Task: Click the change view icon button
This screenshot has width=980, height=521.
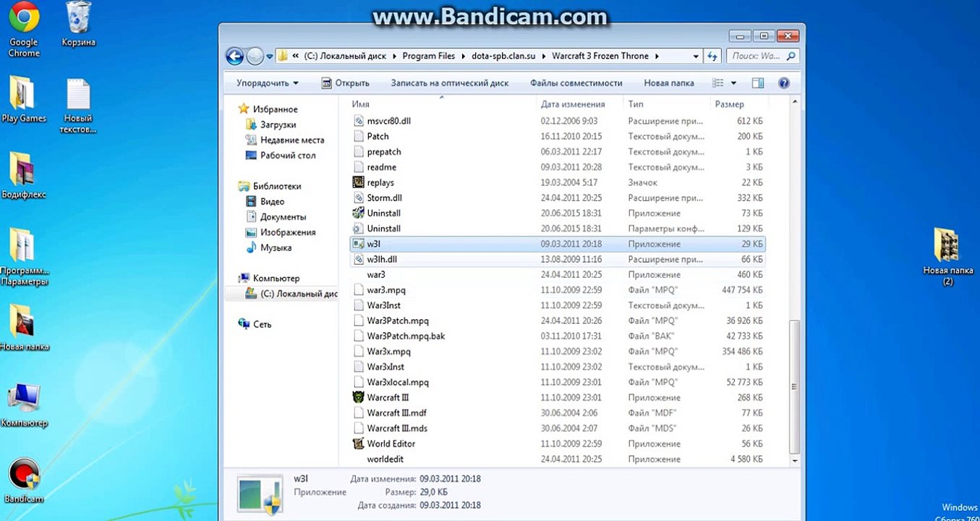Action: [718, 83]
